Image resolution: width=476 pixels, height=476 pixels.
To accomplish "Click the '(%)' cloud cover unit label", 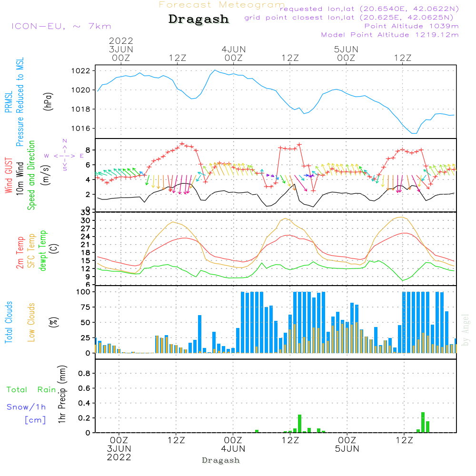I will pyautogui.click(x=54, y=322).
